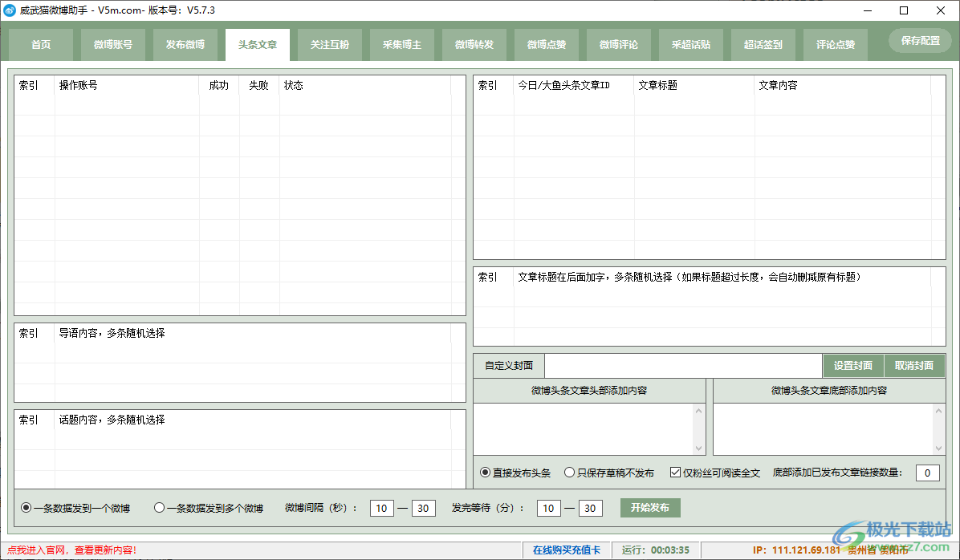
Task: Click the 状态 column header
Action: [x=365, y=85]
